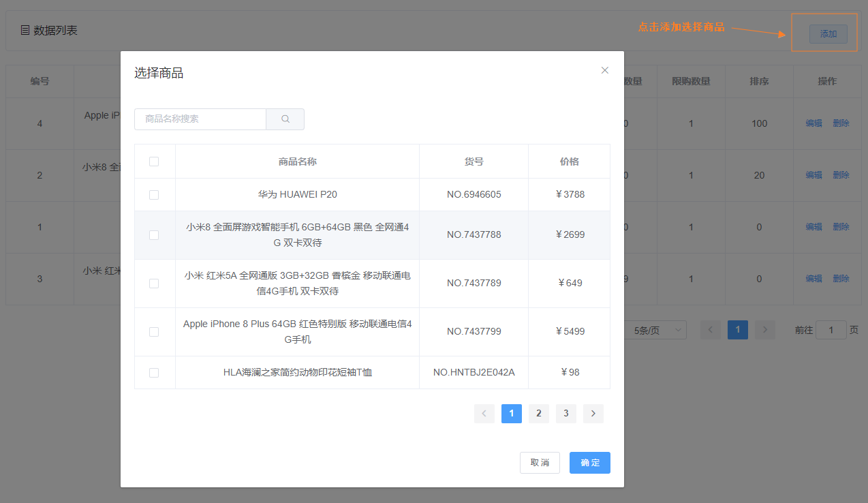Click the 编辑 link on row 编号 4

(x=813, y=123)
